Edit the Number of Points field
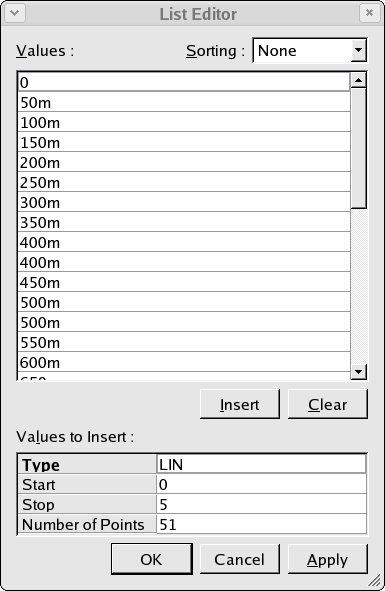 [261, 524]
